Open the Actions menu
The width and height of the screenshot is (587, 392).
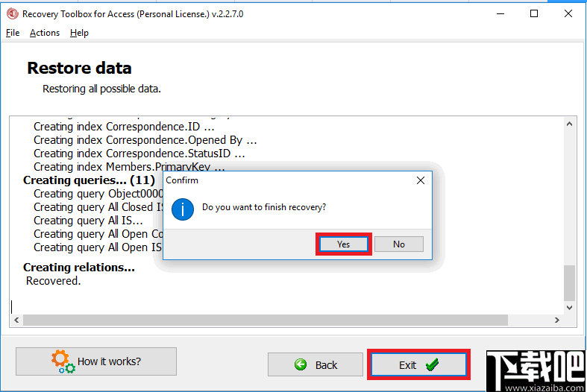click(x=45, y=33)
